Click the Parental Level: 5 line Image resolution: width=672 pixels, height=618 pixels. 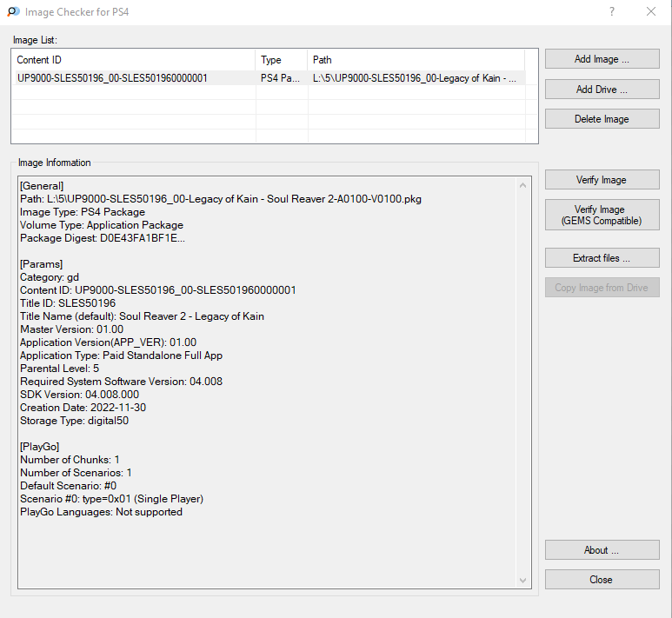60,369
